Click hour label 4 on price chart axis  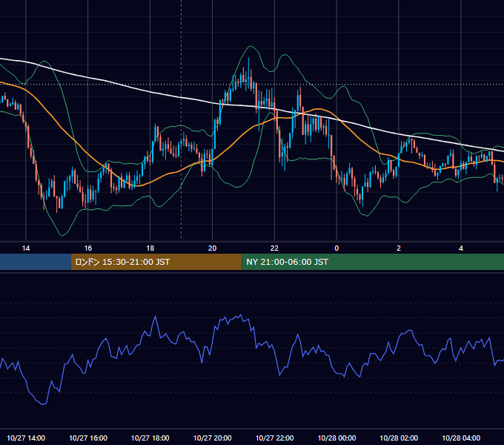(461, 248)
